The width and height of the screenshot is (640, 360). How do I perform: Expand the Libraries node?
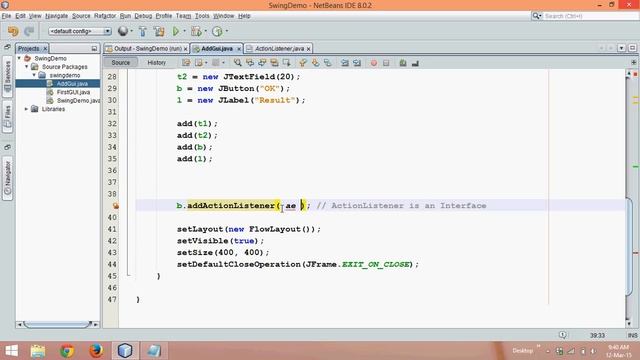pyautogui.click(x=27, y=109)
